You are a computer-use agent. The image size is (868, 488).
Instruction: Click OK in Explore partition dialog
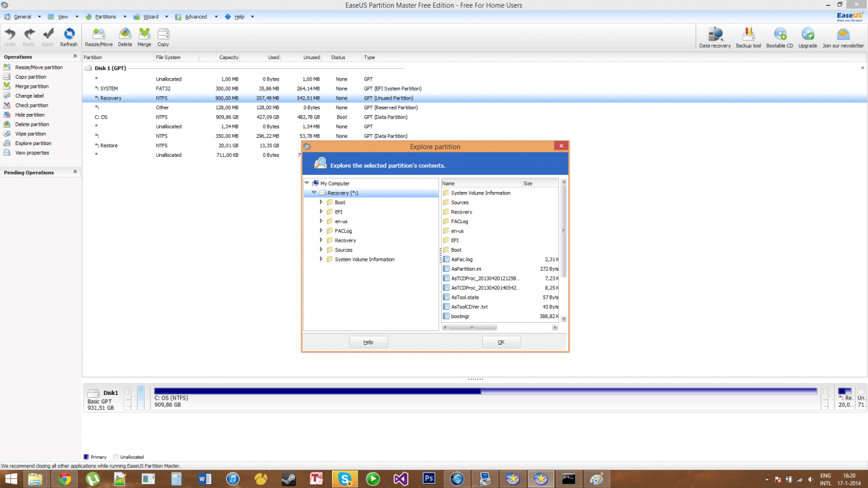[501, 342]
